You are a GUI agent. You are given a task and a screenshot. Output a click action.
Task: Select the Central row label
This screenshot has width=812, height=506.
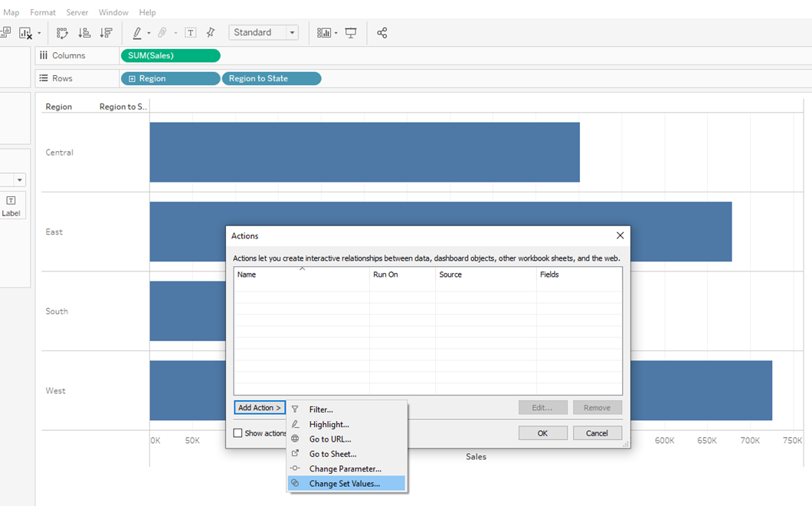pyautogui.click(x=60, y=153)
